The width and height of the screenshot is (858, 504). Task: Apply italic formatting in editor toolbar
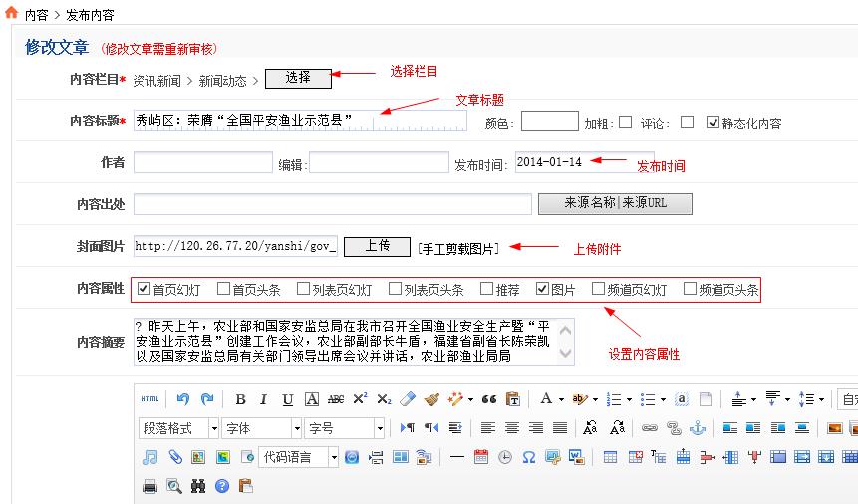click(263, 399)
